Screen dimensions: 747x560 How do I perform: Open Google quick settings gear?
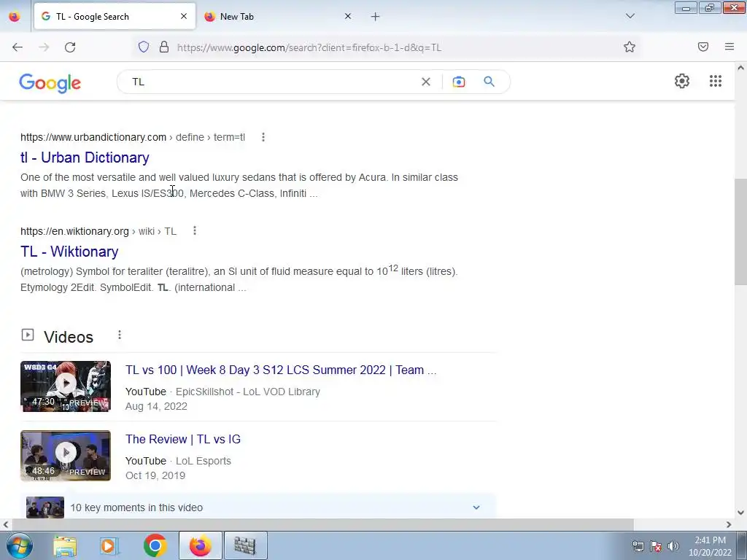(682, 81)
